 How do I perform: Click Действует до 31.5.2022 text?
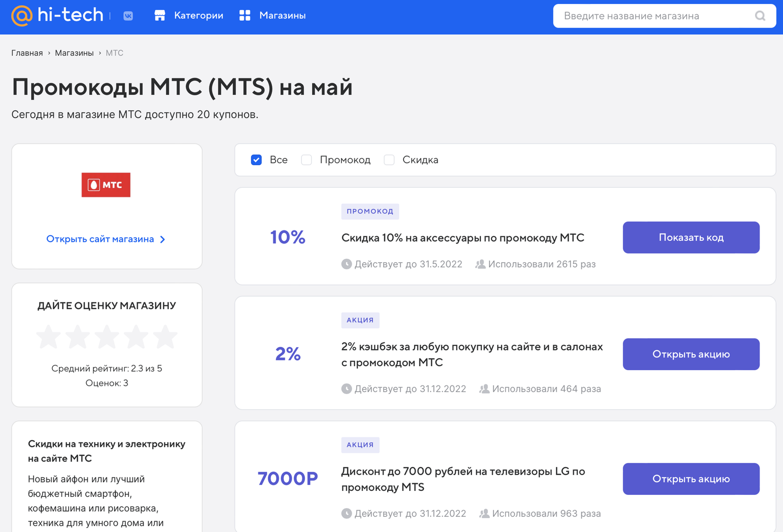(408, 264)
